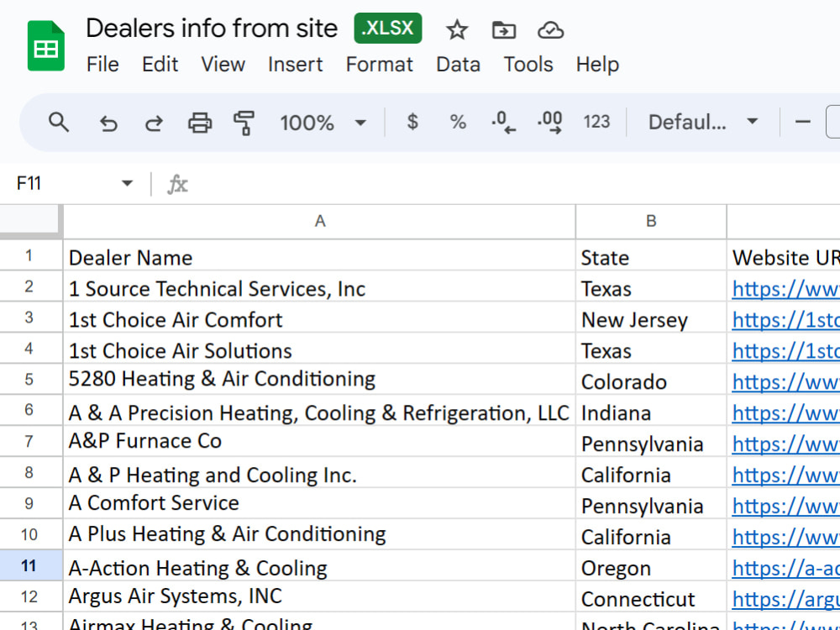
Task: Select all cells with the corner box
Action: point(30,219)
